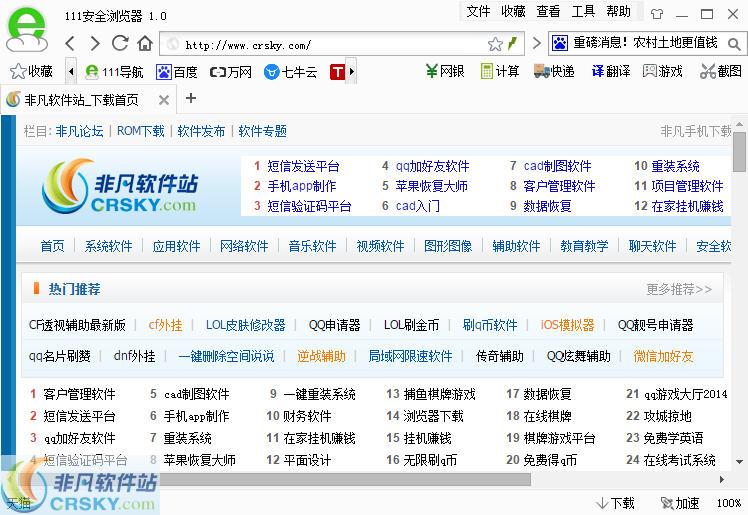Bookmark page with the star icon
The width and height of the screenshot is (748, 515).
click(x=495, y=44)
